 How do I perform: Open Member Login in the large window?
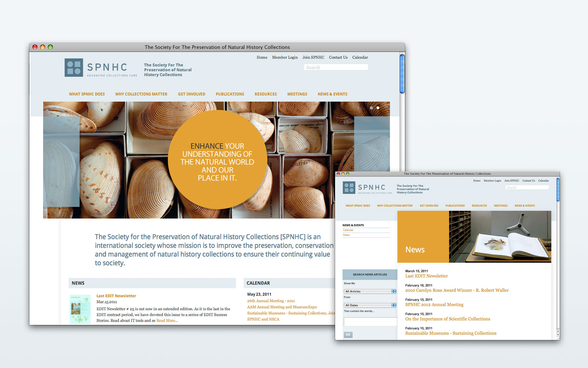pyautogui.click(x=285, y=57)
